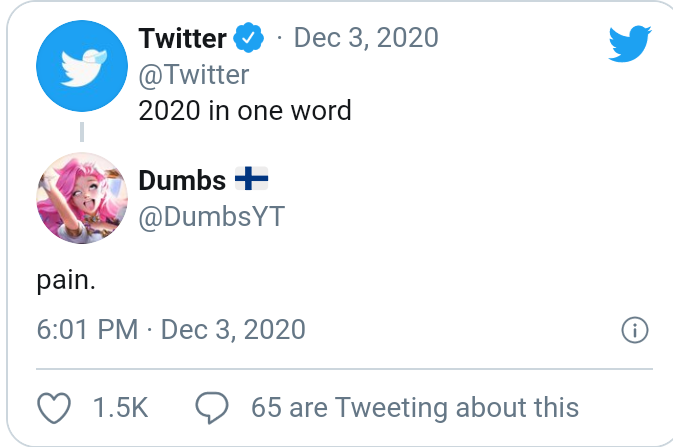Click the thread line connecting the avatars
The width and height of the screenshot is (673, 447).
click(81, 130)
